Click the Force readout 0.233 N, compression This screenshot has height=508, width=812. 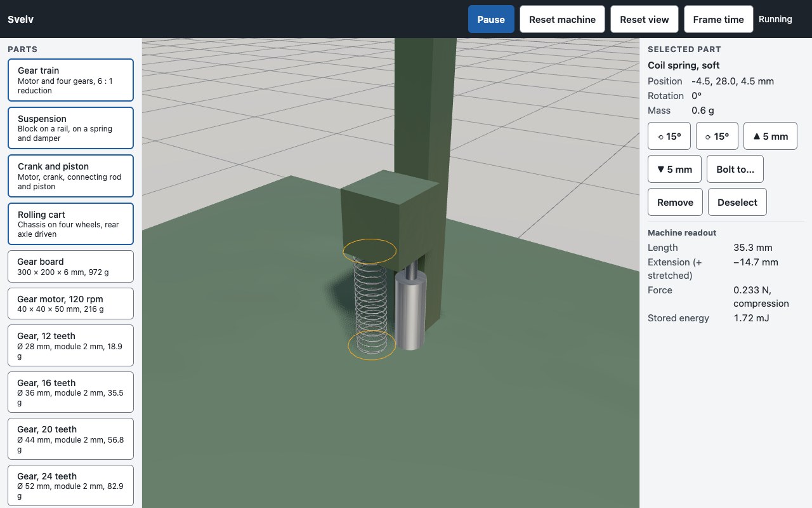coord(761,297)
